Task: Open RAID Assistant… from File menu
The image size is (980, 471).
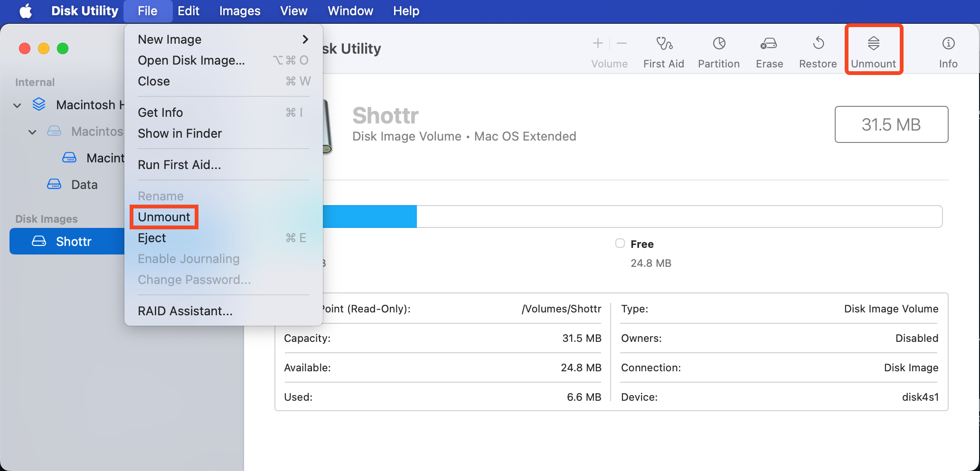Action: (223, 311)
